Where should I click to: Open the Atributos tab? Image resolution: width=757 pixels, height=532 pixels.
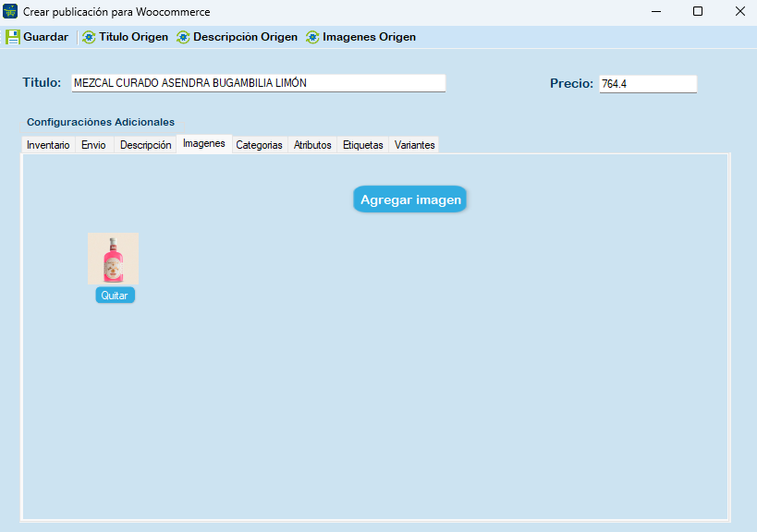tap(312, 145)
